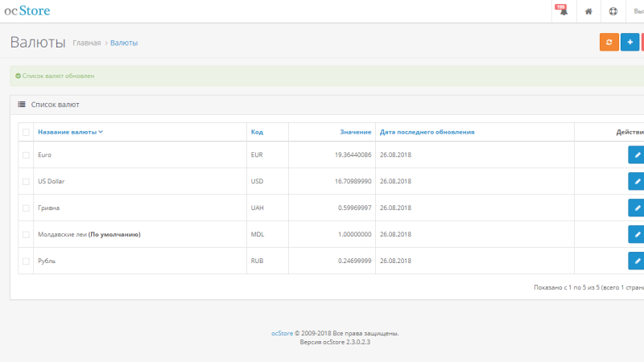Edit the US Dollar currency row
Image resolution: width=644 pixels, height=362 pixels.
tap(636, 182)
